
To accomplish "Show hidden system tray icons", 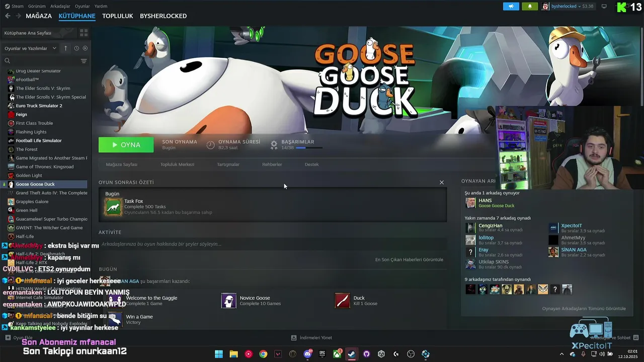I will pos(562,354).
